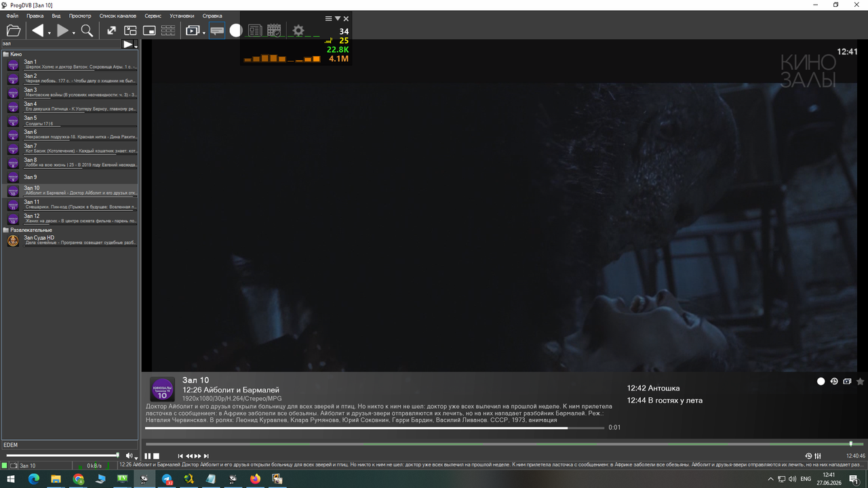Select channel Зал 9
868x488 pixels.
[x=71, y=177]
